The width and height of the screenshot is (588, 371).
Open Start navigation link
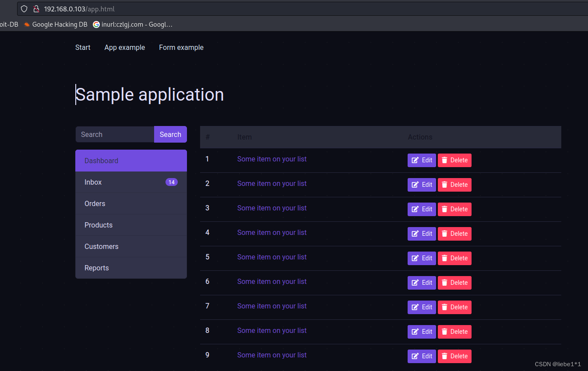pyautogui.click(x=83, y=47)
